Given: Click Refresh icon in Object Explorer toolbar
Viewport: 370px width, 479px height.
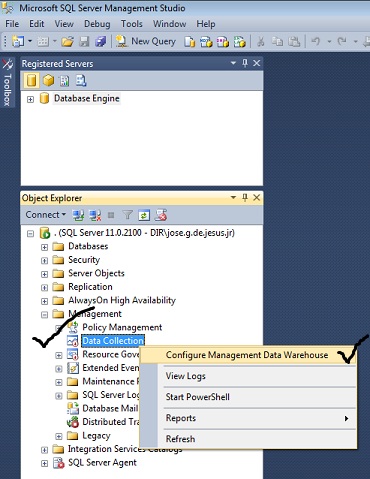Looking at the screenshot, I should pos(144,215).
